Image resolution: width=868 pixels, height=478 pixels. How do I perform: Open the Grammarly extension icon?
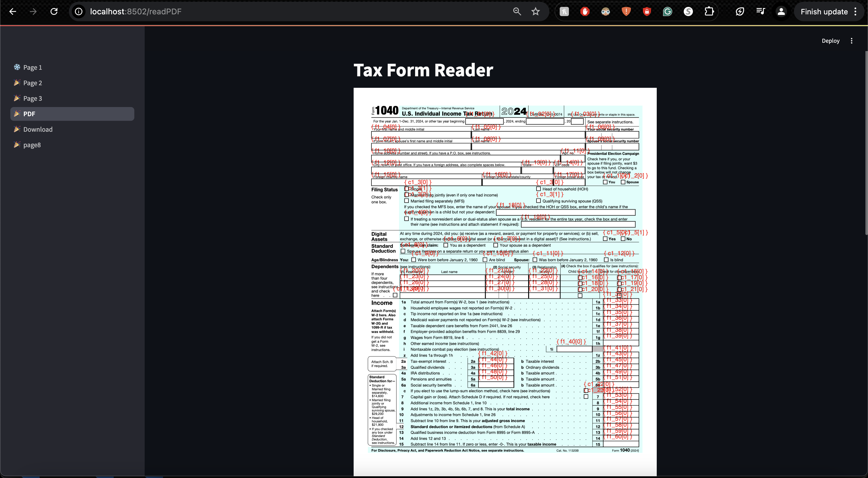coord(667,11)
